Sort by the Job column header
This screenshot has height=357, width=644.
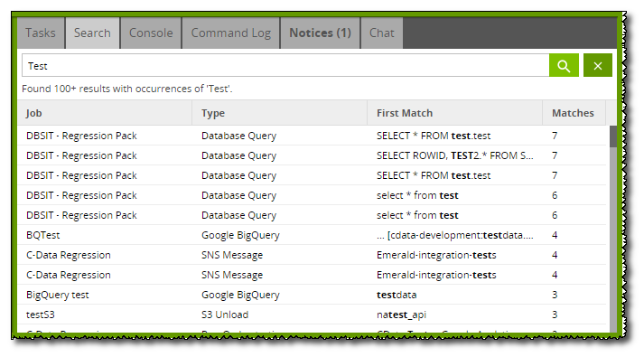click(105, 113)
